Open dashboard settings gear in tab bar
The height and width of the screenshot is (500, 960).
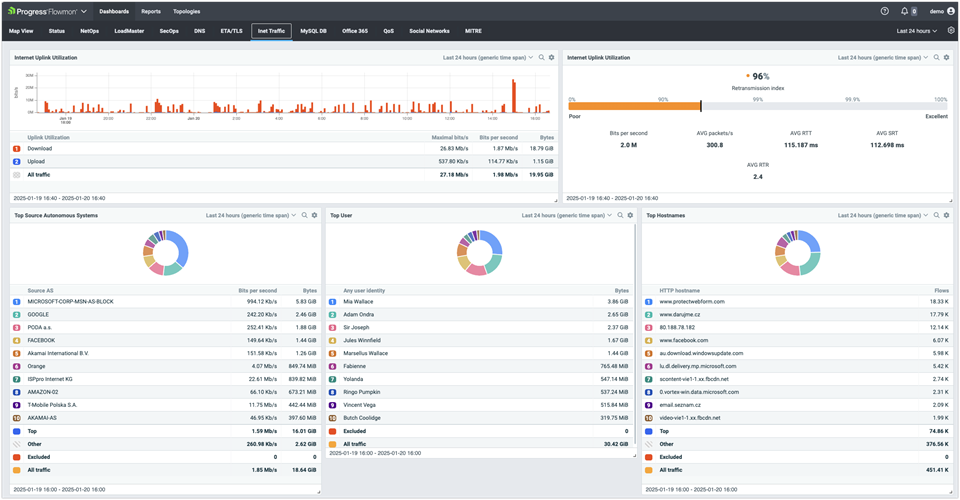(x=951, y=31)
